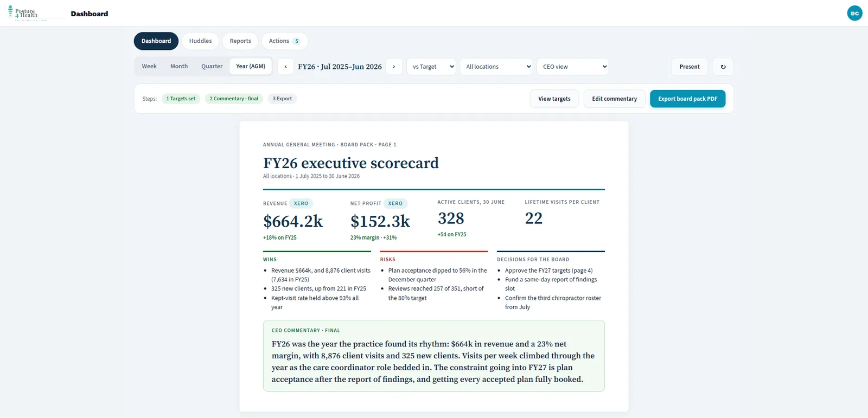Viewport: 868px width, 418px height.
Task: Select the Month period view
Action: coord(179,66)
